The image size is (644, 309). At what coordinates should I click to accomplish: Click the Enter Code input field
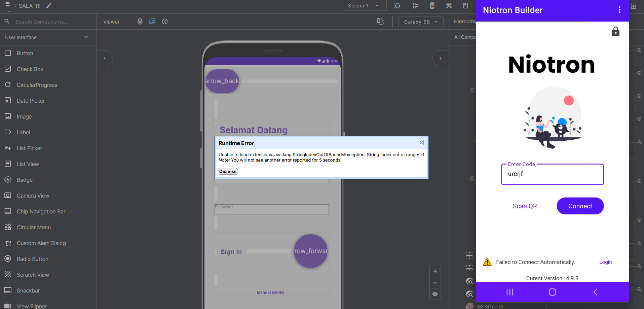[552, 174]
